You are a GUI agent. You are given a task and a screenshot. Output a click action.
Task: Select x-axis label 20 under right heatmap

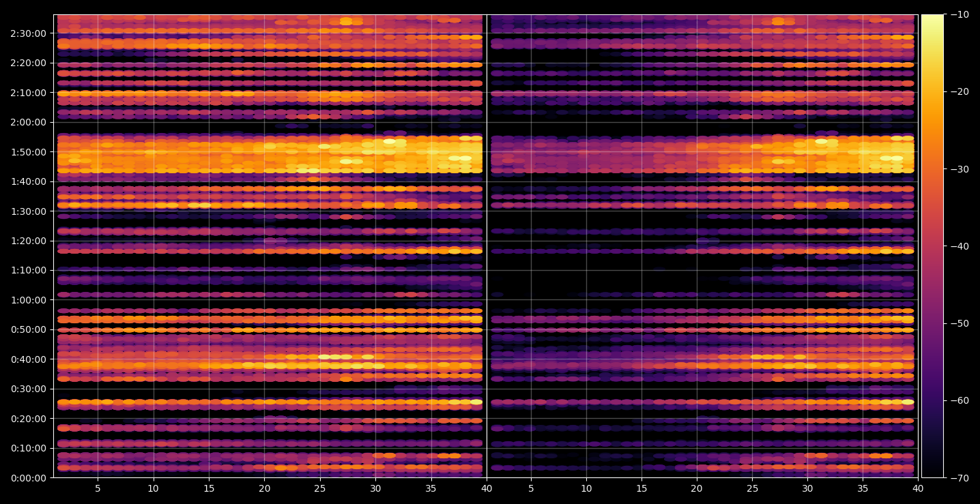[x=697, y=488]
